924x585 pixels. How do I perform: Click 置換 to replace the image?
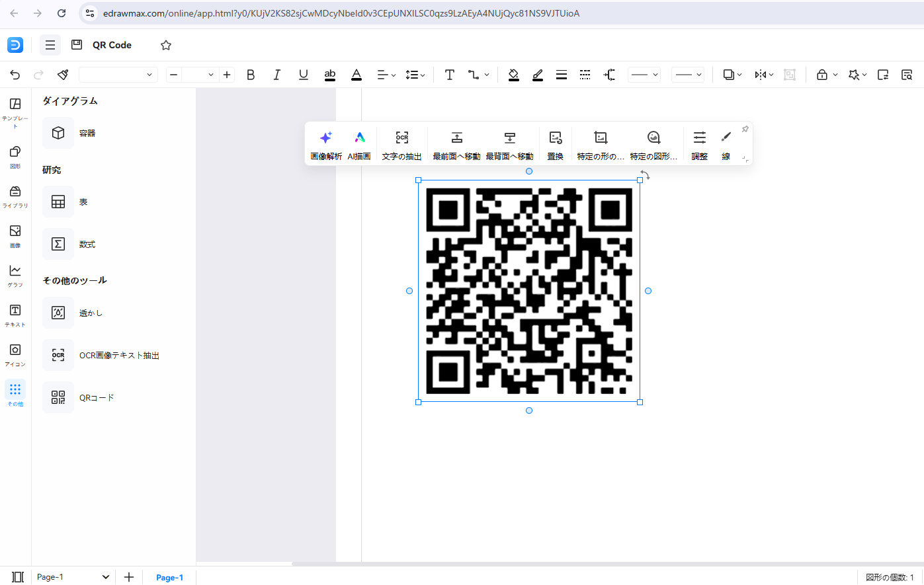555,144
